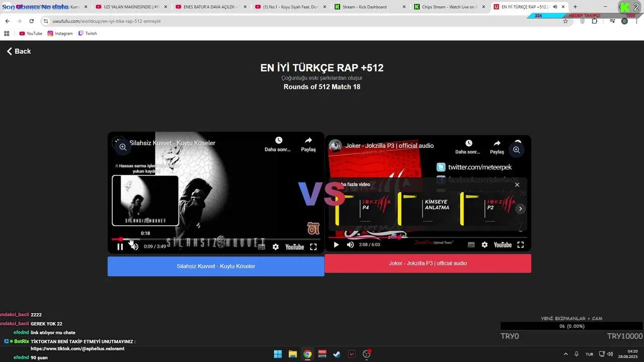Navigate back in browser history
The width and height of the screenshot is (644, 362).
[x=8, y=21]
